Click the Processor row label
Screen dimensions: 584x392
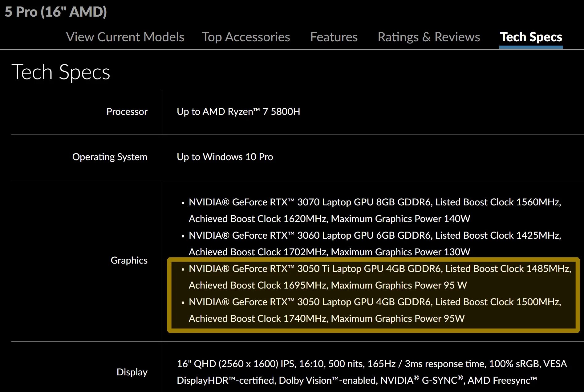pyautogui.click(x=127, y=111)
